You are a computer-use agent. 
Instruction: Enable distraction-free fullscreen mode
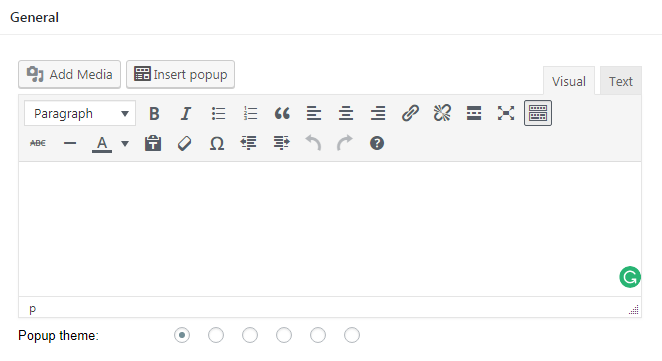(x=506, y=114)
